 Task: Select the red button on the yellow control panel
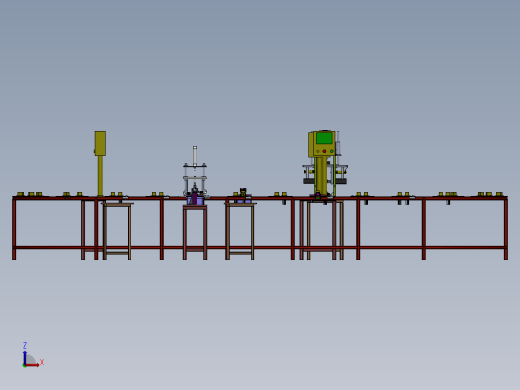(x=324, y=151)
